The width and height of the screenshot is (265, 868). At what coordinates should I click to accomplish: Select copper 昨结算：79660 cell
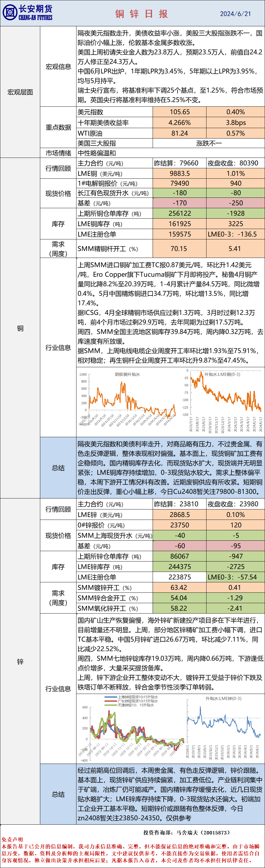click(180, 163)
